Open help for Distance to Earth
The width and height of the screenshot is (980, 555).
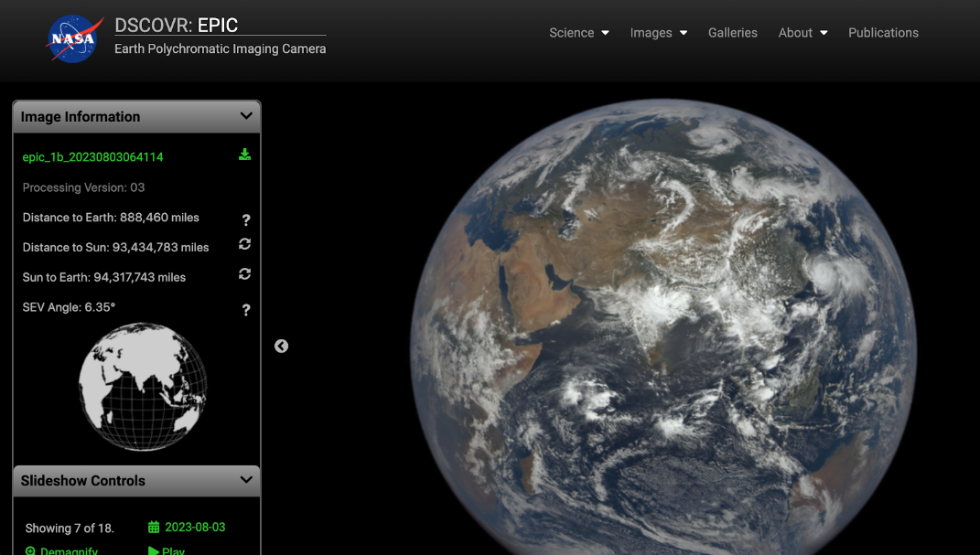[x=245, y=219]
